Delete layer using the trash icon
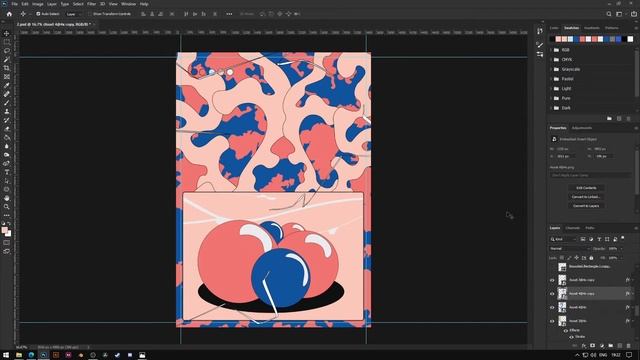 (629, 346)
